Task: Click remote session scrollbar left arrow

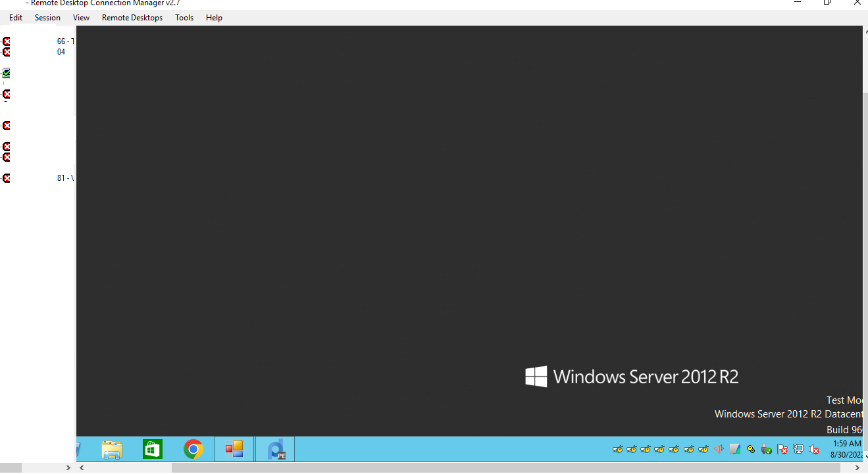Action: 82,467
